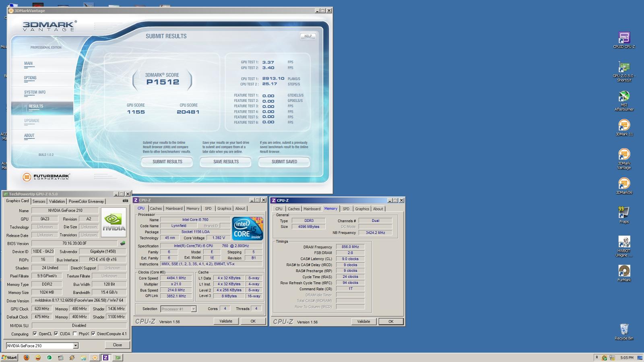
Task: Click the DRAM Frequency 856.0 MHz value
Action: [350, 247]
